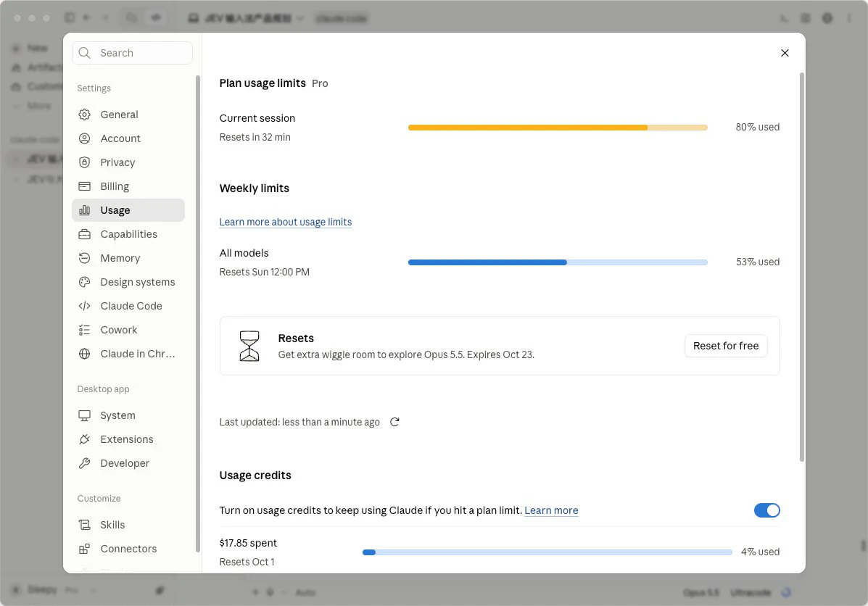Viewport: 868px width, 606px height.
Task: Click the Capabilities briefcase icon
Action: (84, 234)
